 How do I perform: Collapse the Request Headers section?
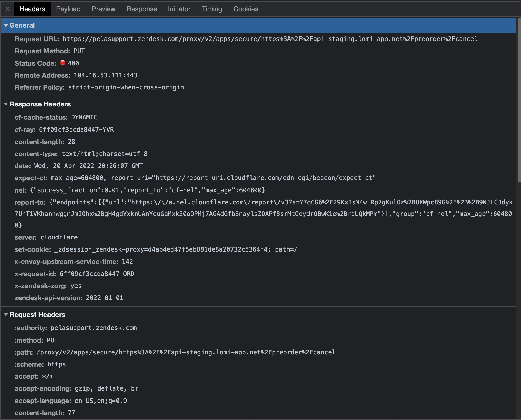(x=6, y=315)
